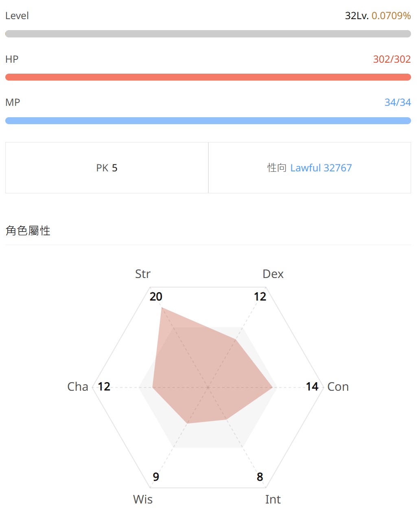The image size is (420, 510).
Task: Click the 302/302 HP value
Action: click(x=392, y=59)
